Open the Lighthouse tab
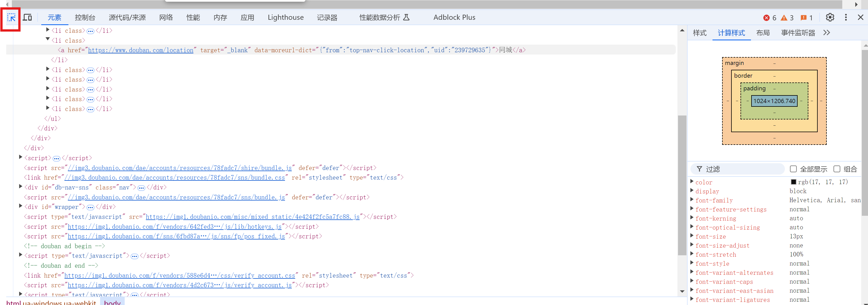Screen dimensions: 868x305 point(285,18)
